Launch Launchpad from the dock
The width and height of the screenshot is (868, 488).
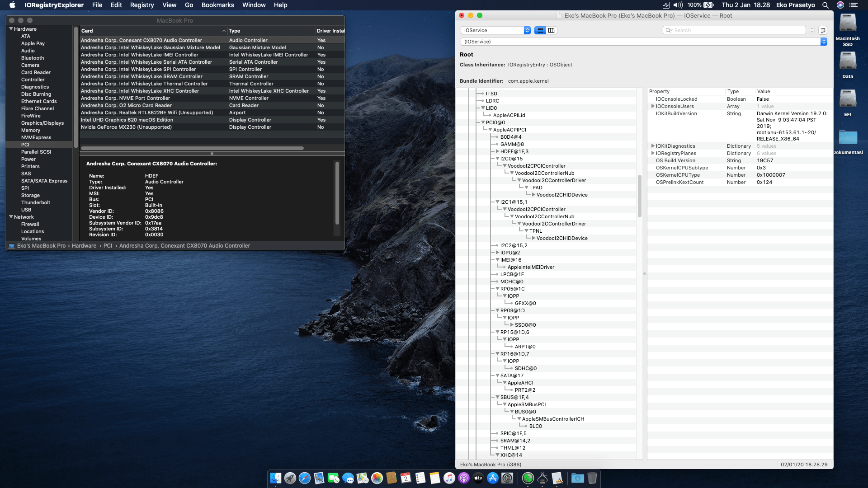pyautogui.click(x=290, y=478)
